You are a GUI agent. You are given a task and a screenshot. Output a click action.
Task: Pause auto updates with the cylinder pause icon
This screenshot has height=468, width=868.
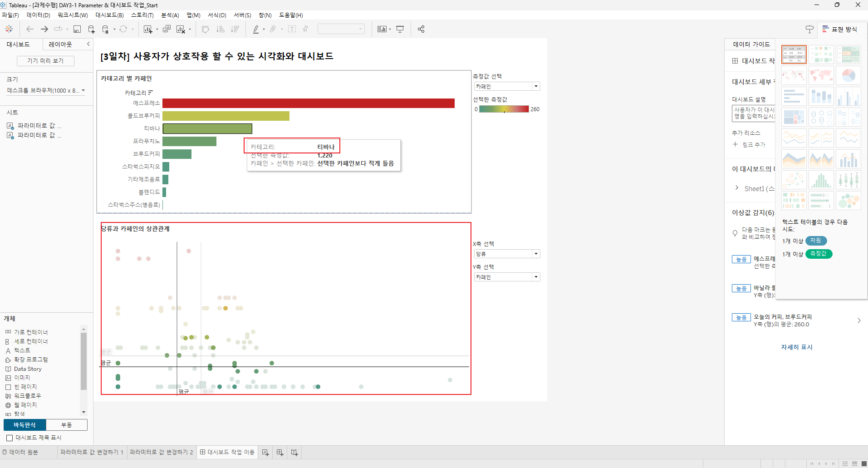tap(105, 29)
